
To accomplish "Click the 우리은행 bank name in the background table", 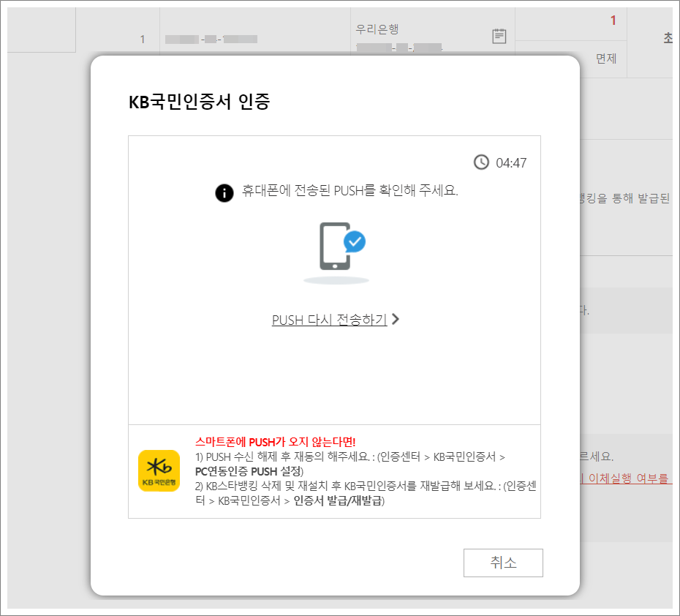I will tap(377, 29).
